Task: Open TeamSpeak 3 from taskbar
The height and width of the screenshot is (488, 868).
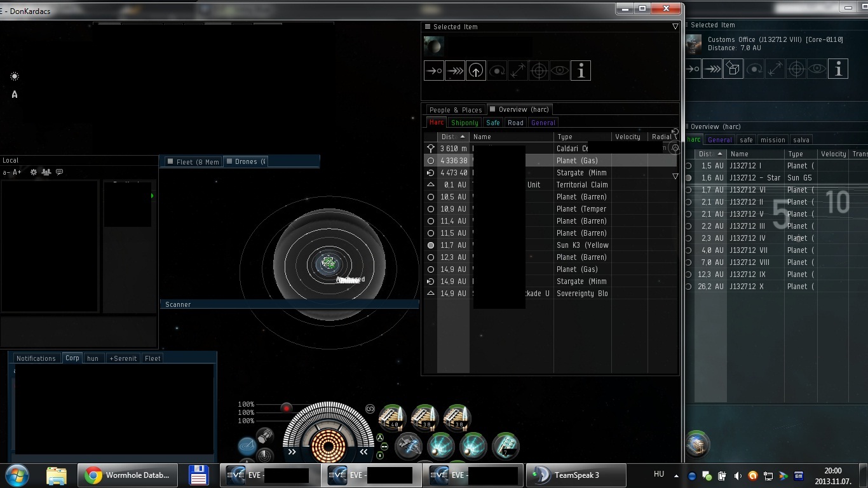Action: click(576, 475)
